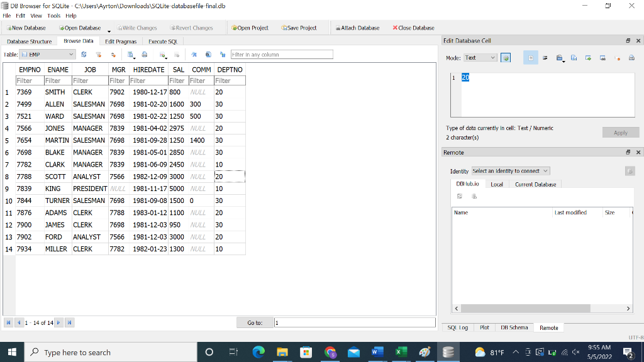Set the selected cell to NULL
644x362 pixels.
click(617, 57)
